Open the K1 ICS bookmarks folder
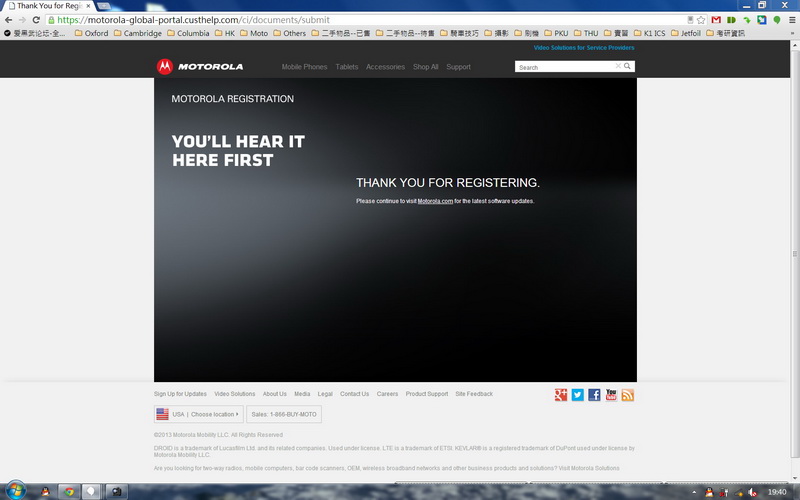 click(x=649, y=33)
